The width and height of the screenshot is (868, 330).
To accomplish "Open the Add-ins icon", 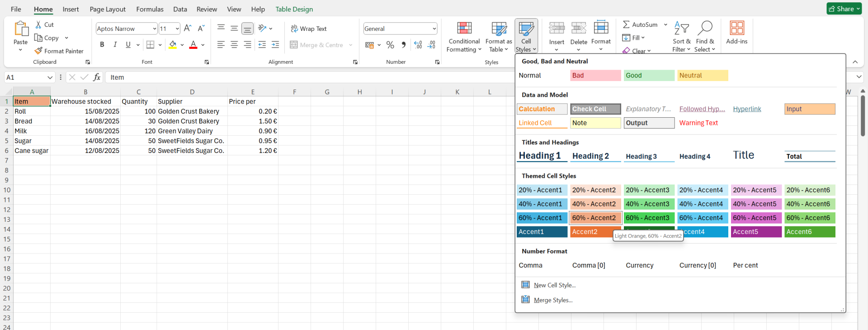I will tap(737, 28).
